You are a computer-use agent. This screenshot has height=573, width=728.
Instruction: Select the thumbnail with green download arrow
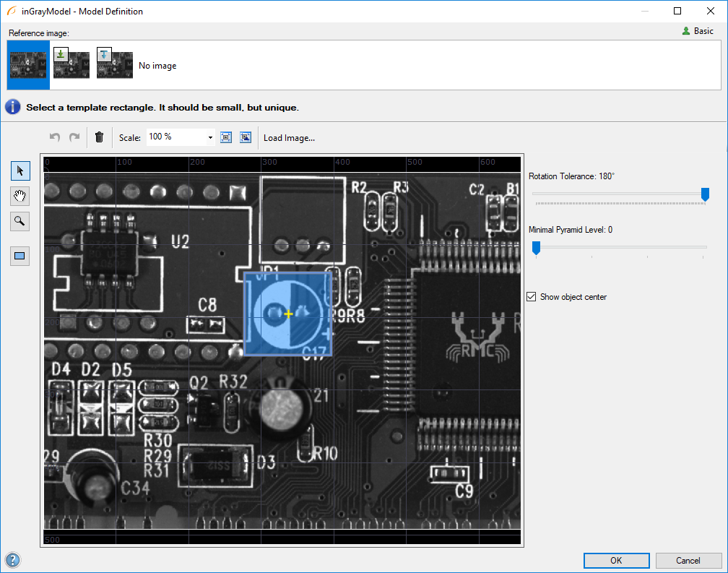pos(71,64)
